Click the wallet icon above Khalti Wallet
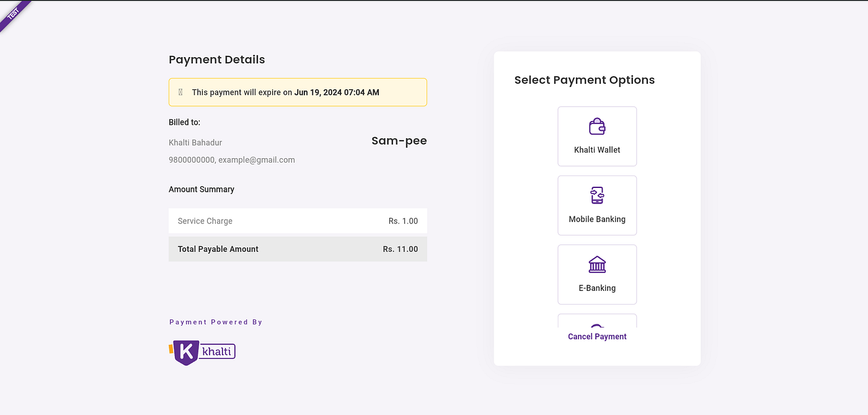Screen dimensions: 868x415 (x=597, y=127)
